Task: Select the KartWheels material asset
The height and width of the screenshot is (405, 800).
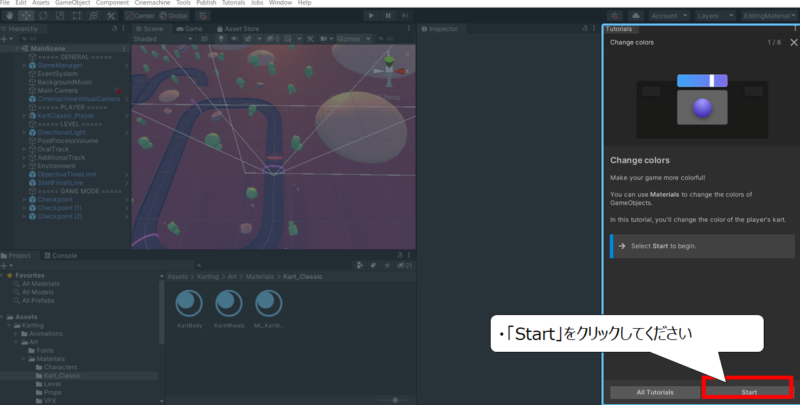Action: (x=229, y=309)
